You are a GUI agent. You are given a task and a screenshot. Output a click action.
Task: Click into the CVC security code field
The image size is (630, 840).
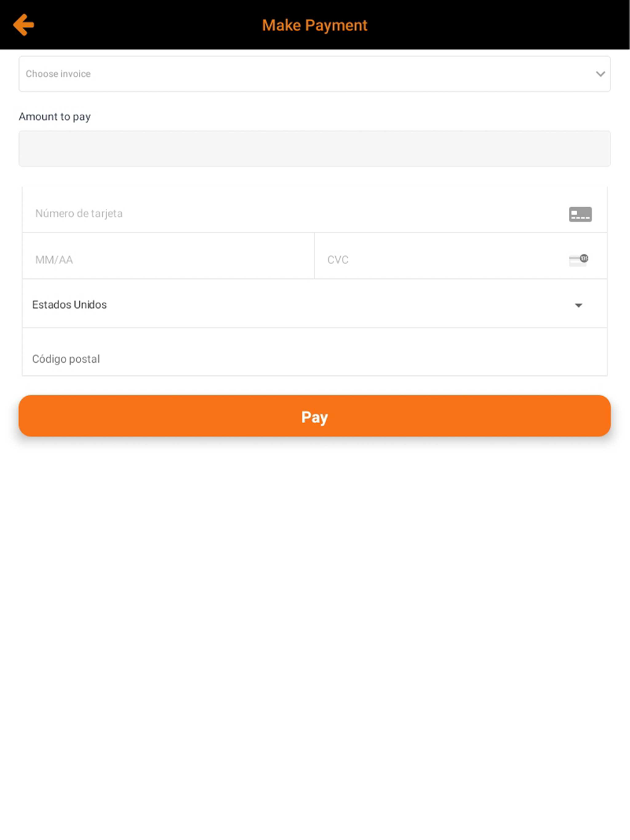pos(338,259)
